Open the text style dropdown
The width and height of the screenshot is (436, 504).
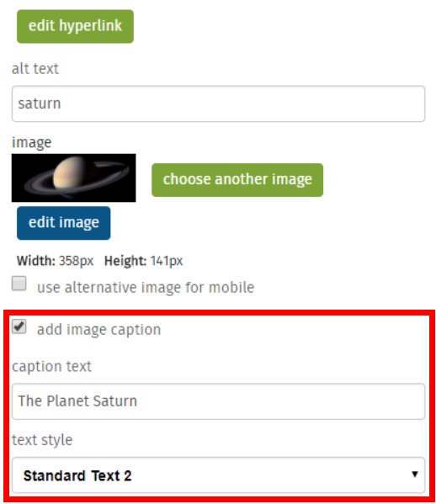click(x=218, y=475)
